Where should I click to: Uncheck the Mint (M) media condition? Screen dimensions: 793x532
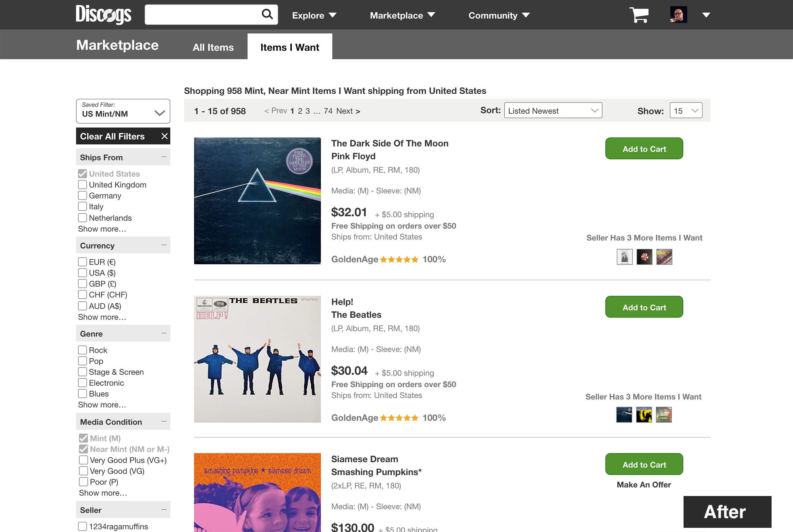(x=83, y=438)
